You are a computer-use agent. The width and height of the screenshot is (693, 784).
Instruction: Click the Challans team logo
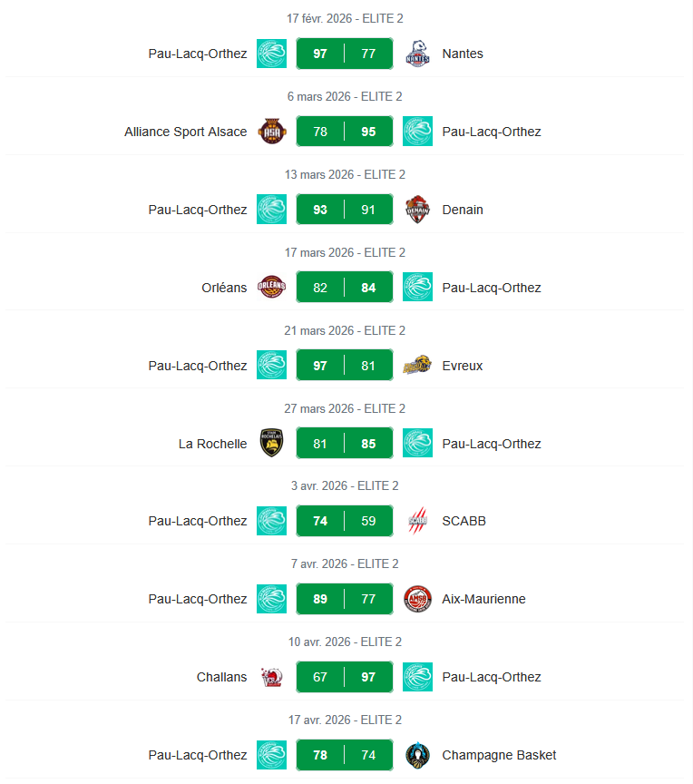pyautogui.click(x=271, y=677)
